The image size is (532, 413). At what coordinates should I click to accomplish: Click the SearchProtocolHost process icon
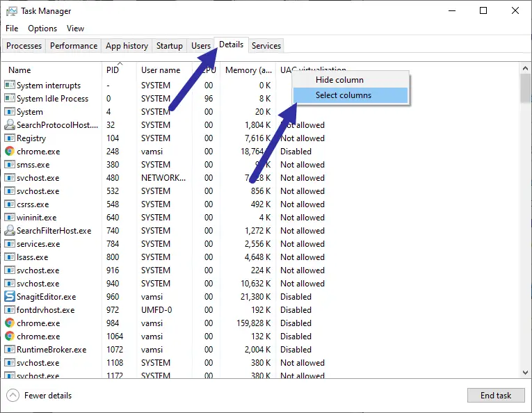[10, 124]
